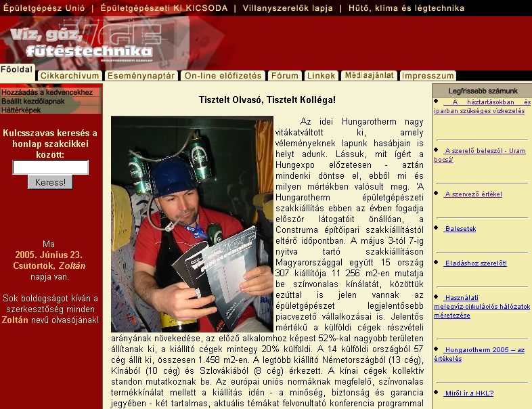
Task: Open 'Hungarotherm 2005 – az értékelés' link
Action: click(479, 354)
